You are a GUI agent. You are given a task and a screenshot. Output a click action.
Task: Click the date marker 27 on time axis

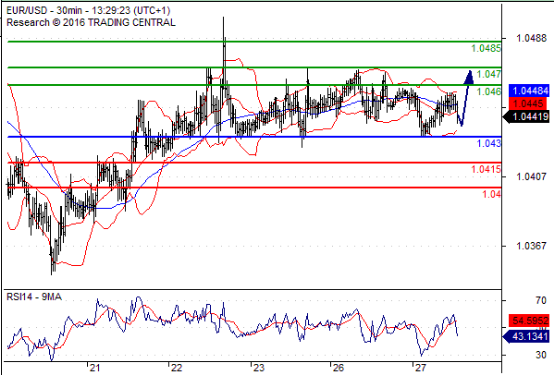tap(420, 368)
